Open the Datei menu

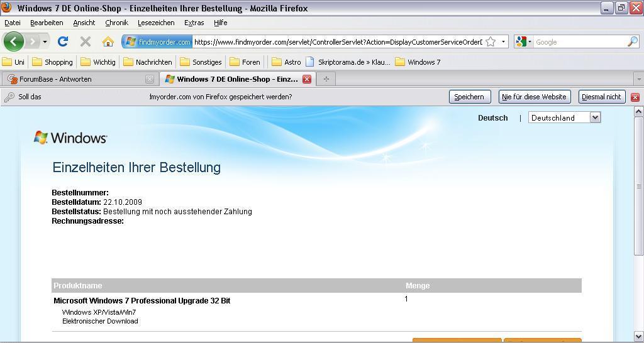point(13,23)
